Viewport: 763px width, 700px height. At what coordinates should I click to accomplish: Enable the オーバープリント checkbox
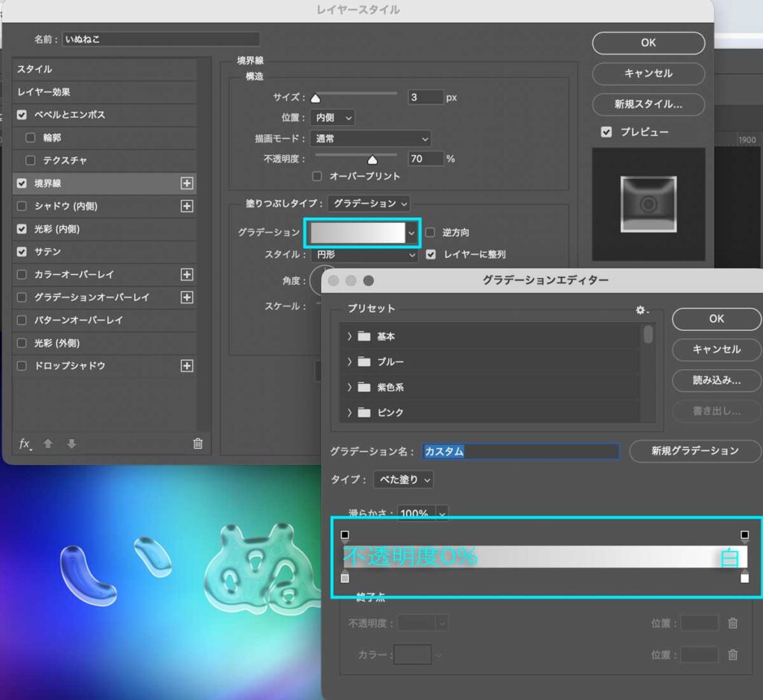316,176
